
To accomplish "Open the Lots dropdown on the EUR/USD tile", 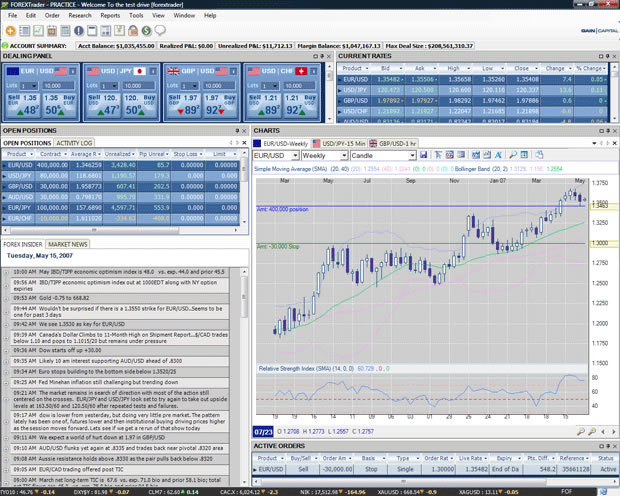I will click(x=34, y=86).
